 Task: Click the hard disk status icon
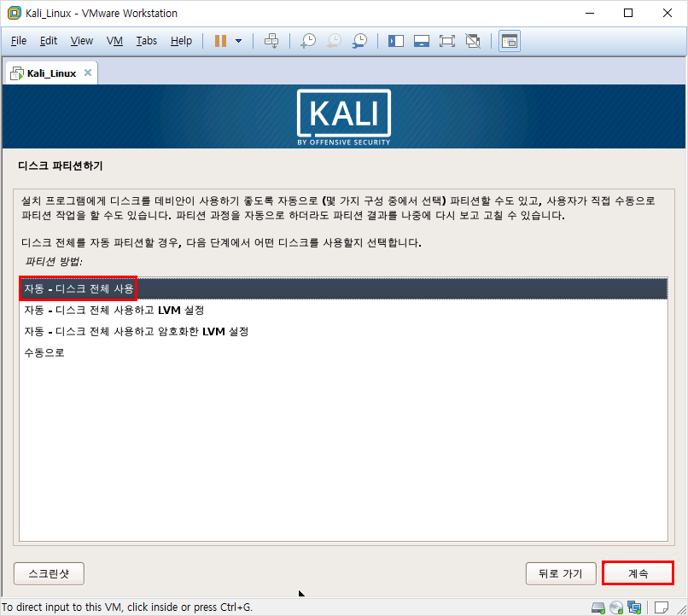598,607
